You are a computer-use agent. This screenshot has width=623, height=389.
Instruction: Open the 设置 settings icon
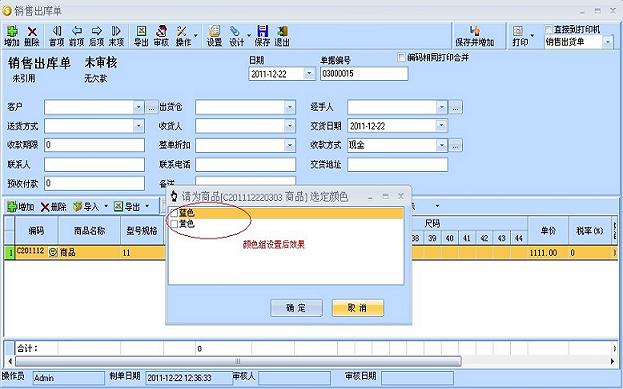click(215, 31)
